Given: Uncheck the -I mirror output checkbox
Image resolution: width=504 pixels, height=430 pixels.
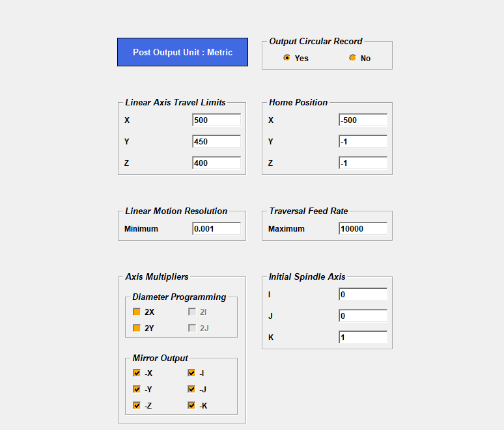Looking at the screenshot, I should 191,373.
